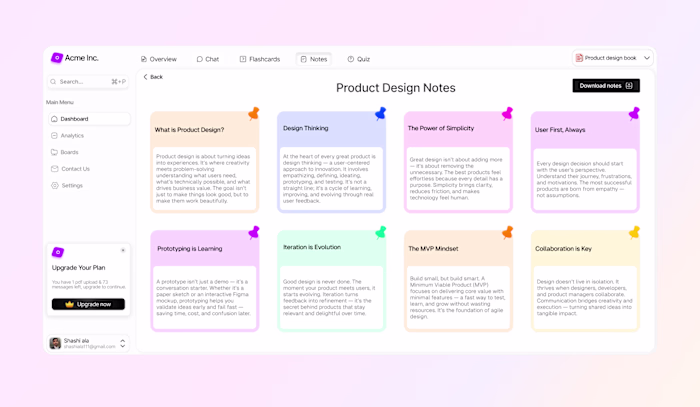Screen dimensions: 700x407
Task: Switch to the Chat tab
Action: pos(208,59)
